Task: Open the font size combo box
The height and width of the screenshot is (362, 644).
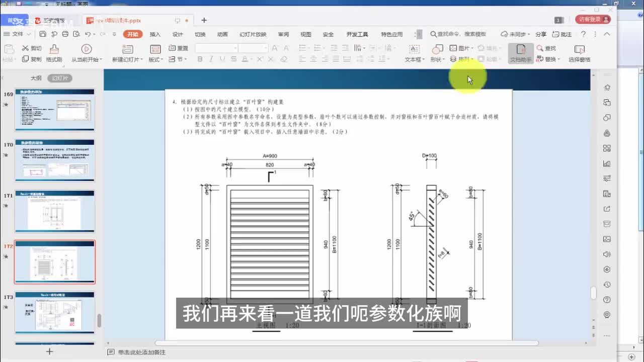Action: pyautogui.click(x=254, y=48)
